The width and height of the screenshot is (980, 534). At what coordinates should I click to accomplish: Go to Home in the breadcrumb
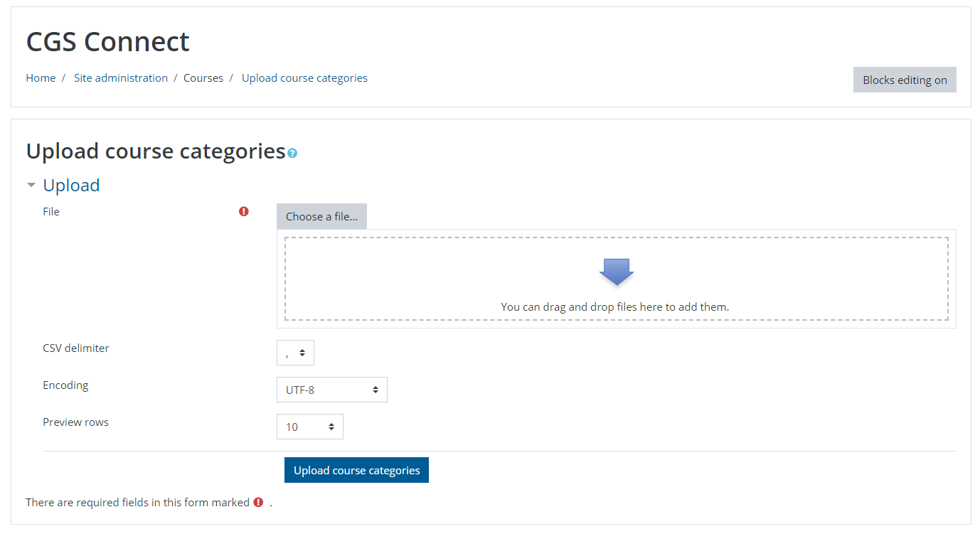(41, 78)
